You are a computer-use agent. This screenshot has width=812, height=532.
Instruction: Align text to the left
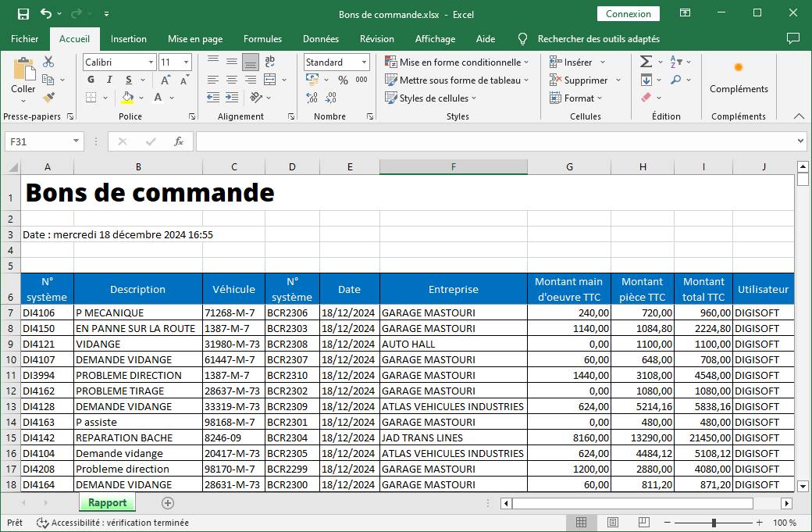[x=213, y=80]
